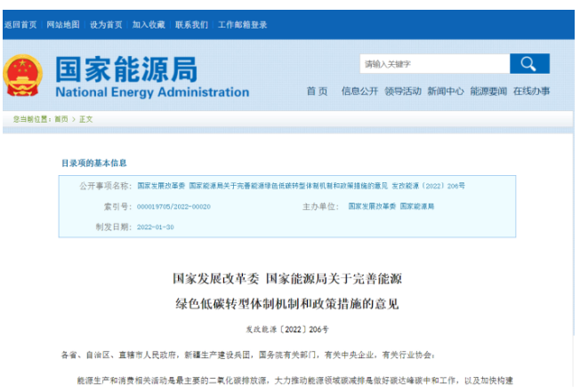The image size is (580, 392).
Task: Click breadcrumb 正文 text
Action: [85, 119]
